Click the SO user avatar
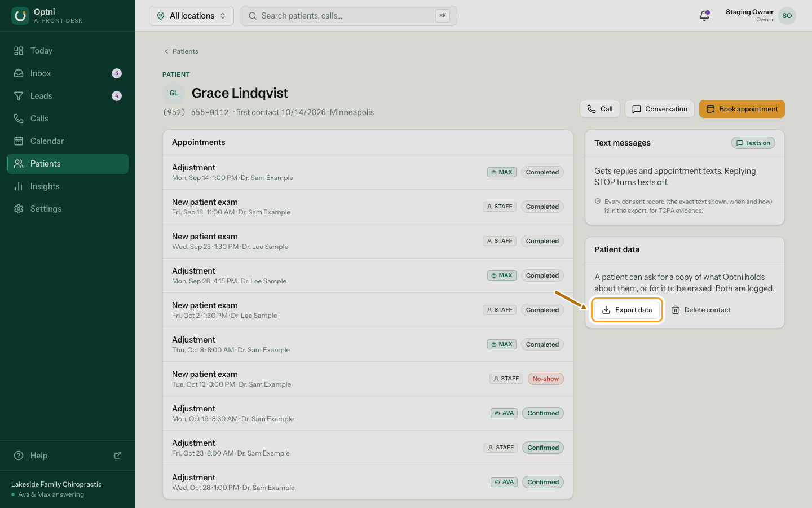 [787, 16]
